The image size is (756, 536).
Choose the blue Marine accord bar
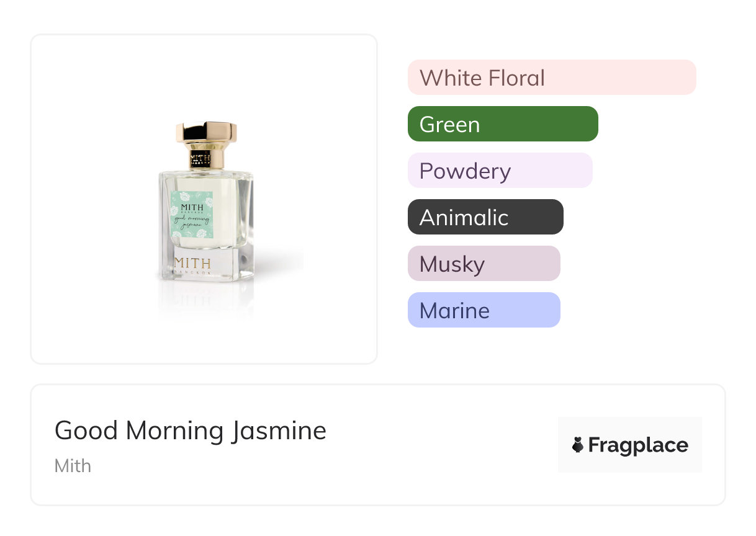click(x=484, y=310)
